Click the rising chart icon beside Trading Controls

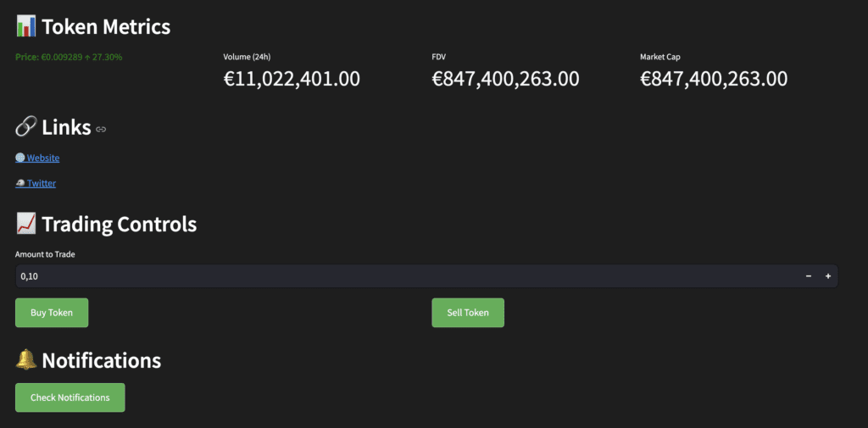click(x=25, y=225)
